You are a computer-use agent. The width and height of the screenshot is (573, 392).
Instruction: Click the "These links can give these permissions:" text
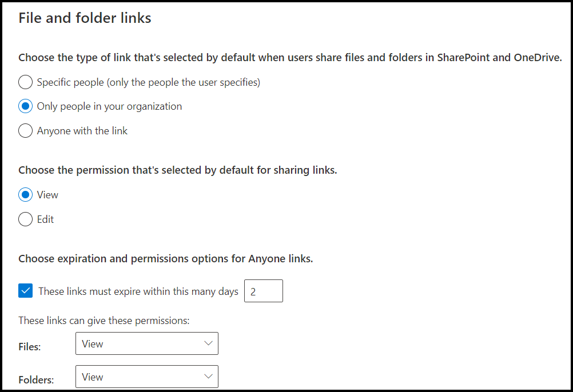[x=104, y=321]
